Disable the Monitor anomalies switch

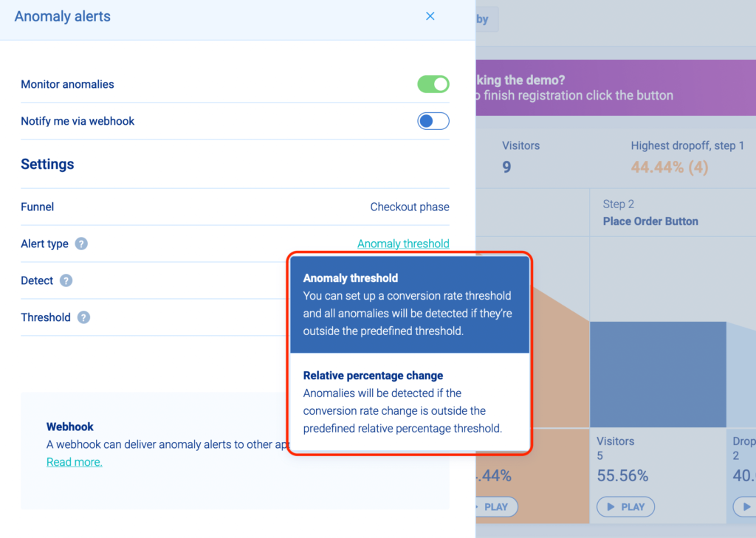tap(433, 84)
